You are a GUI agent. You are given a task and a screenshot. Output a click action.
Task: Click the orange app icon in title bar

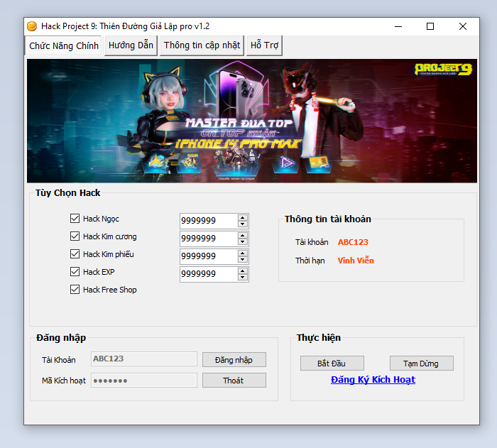click(32, 26)
